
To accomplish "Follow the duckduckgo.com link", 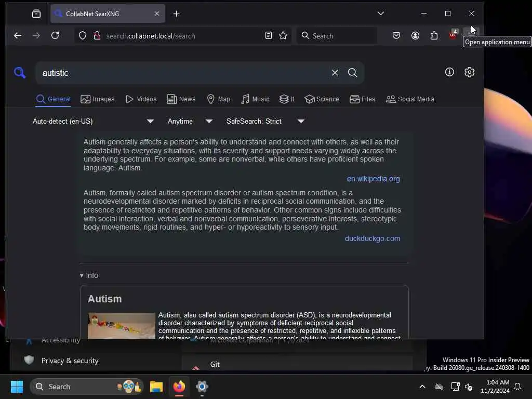I will pos(372,238).
